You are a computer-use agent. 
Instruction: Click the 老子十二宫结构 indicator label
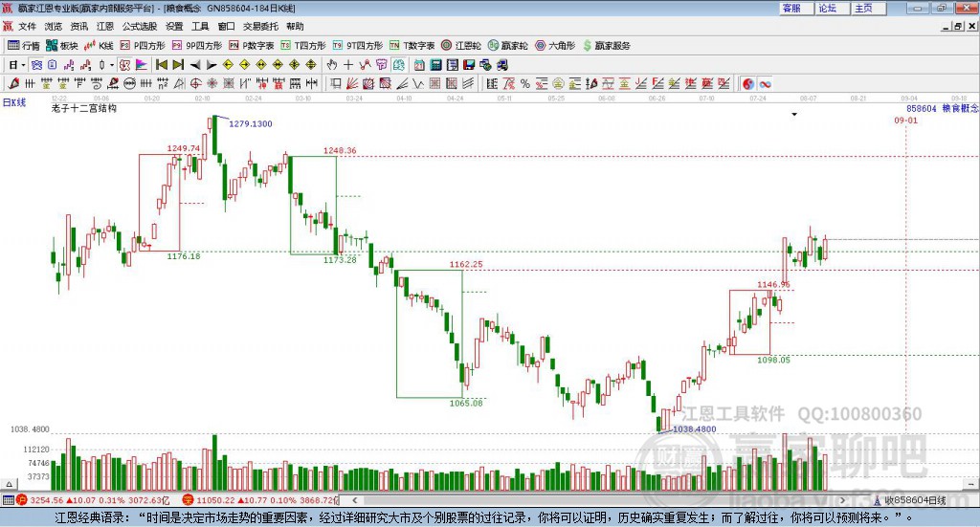[84, 108]
